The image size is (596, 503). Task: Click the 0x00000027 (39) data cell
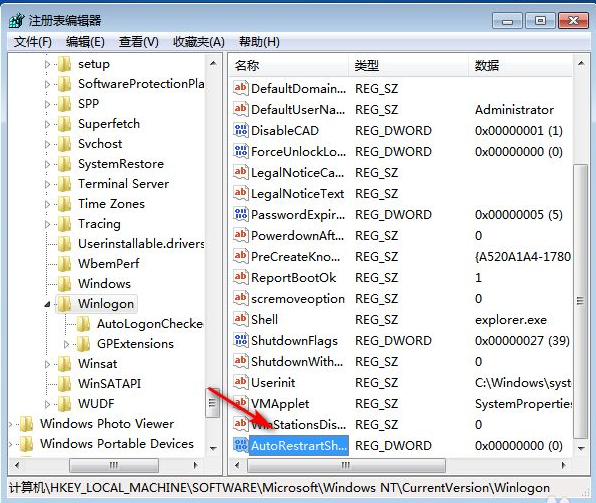[x=522, y=341]
